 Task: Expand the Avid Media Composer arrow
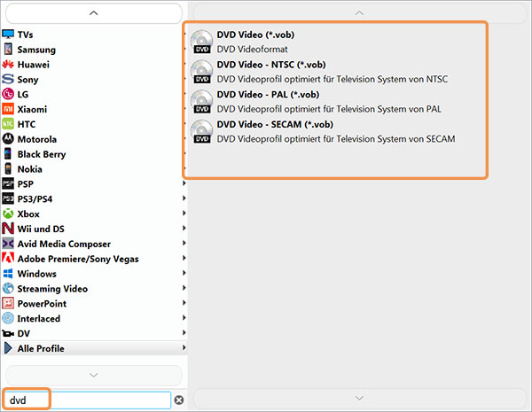coord(184,243)
